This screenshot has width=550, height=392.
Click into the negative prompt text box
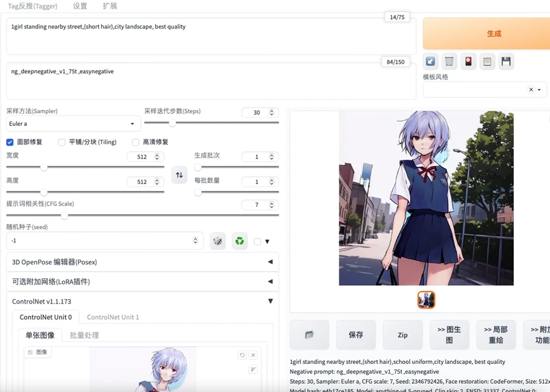pyautogui.click(x=211, y=81)
